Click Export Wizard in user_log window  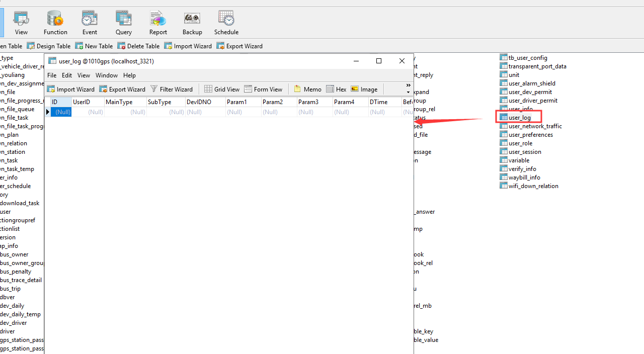(x=122, y=89)
